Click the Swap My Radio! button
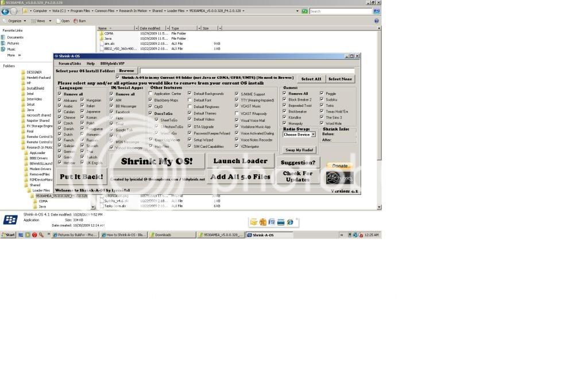 (x=299, y=149)
